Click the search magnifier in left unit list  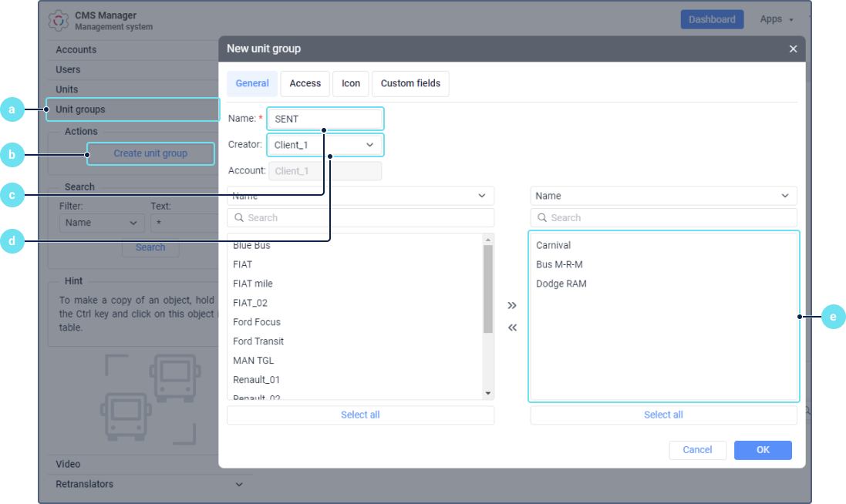coord(239,218)
